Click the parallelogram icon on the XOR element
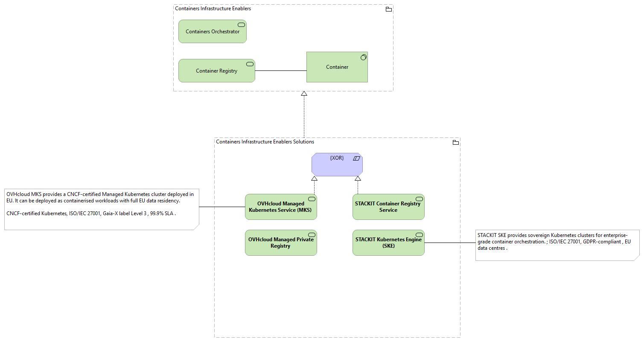The image size is (644, 342). tap(357, 158)
